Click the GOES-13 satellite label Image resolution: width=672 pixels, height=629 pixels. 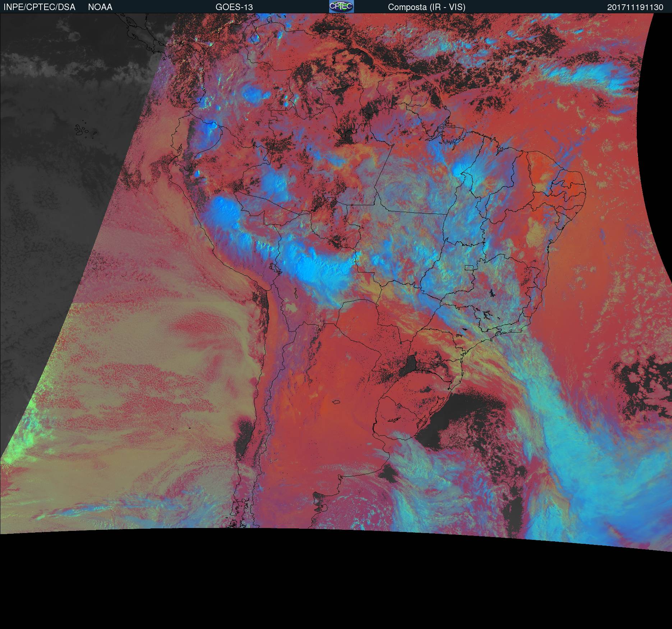click(234, 7)
